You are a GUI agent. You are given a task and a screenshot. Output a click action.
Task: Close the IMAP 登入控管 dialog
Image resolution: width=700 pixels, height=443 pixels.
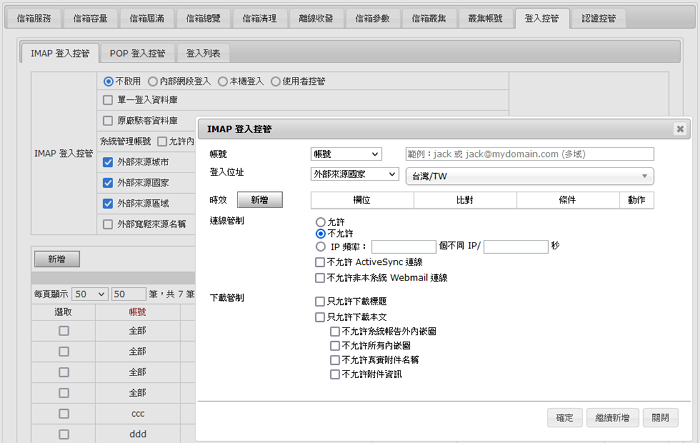(680, 129)
